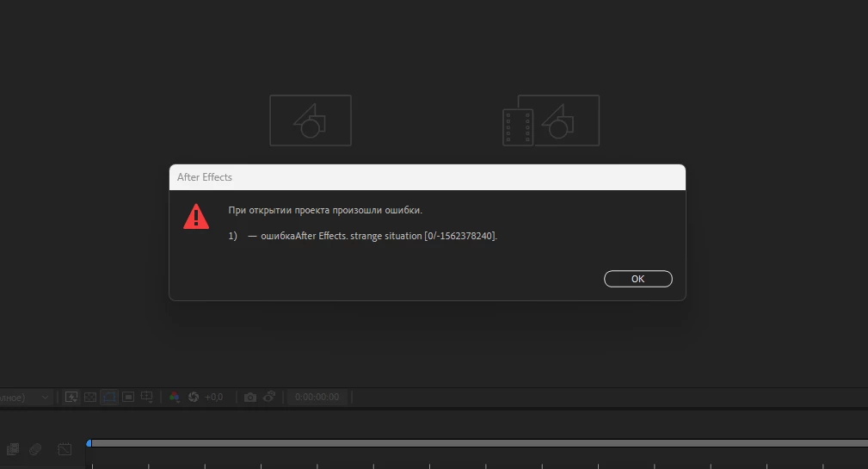Click the blue work area start handle
Viewport: 868px width, 469px height.
[89, 443]
